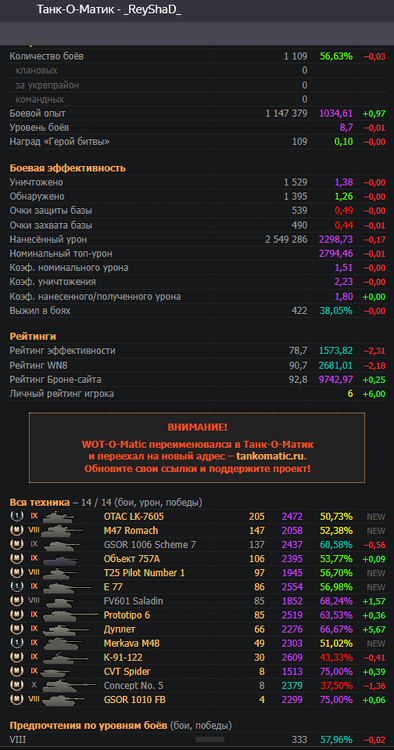The image size is (394, 750).
Task: Open the tankomatic.ru link in the notice
Action: (x=271, y=456)
